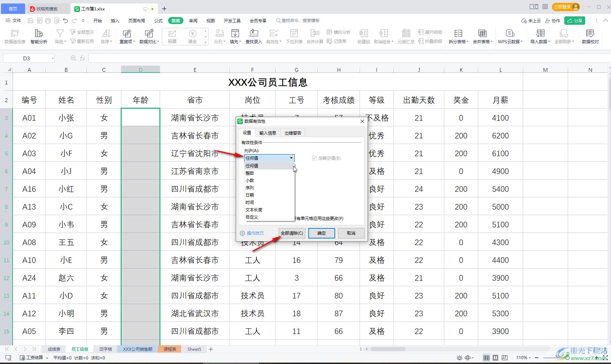The width and height of the screenshot is (611, 364).
Task: Open 查找录入 lookup entry tool
Action: (x=254, y=37)
